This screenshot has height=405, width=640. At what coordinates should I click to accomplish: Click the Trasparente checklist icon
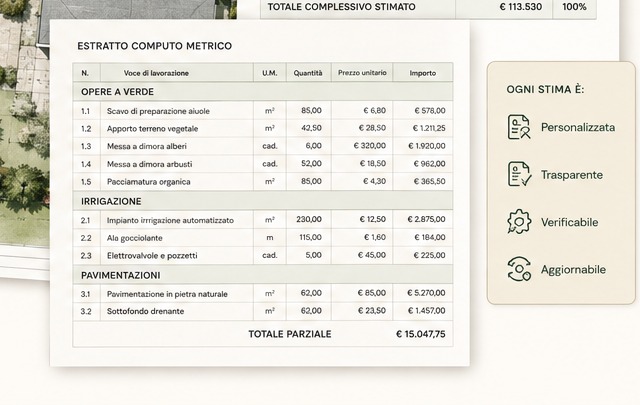point(519,174)
